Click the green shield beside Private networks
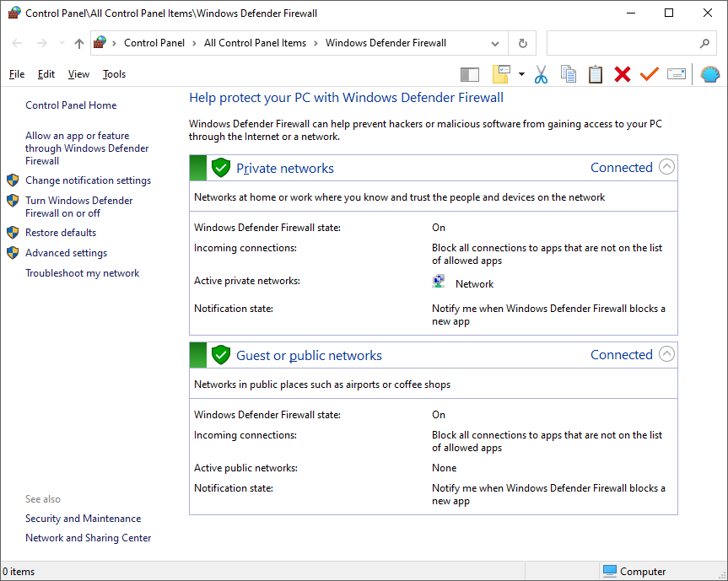This screenshot has height=581, width=728. coord(220,167)
